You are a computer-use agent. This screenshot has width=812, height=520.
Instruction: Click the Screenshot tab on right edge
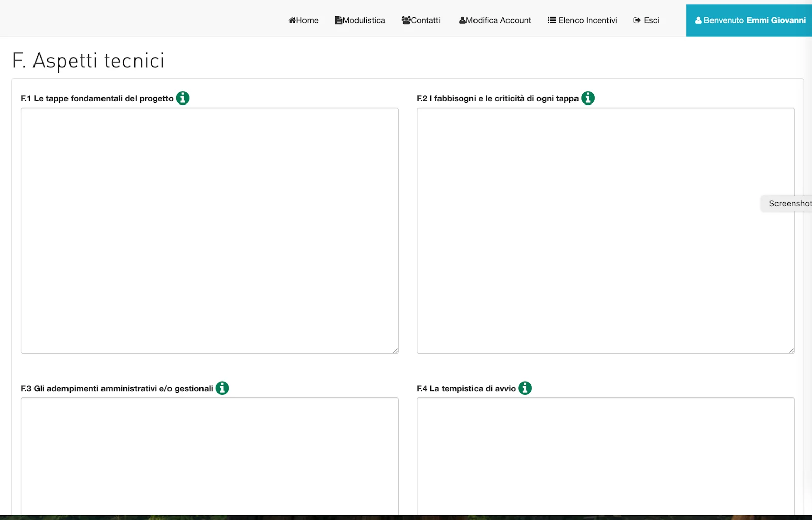tap(789, 203)
